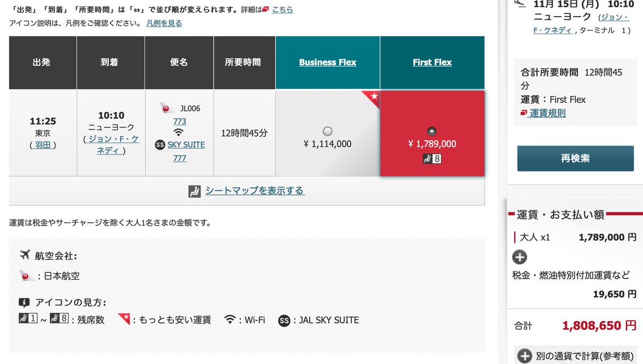
Task: Click the ¥ 1,789,000 First fare price
Action: [432, 144]
